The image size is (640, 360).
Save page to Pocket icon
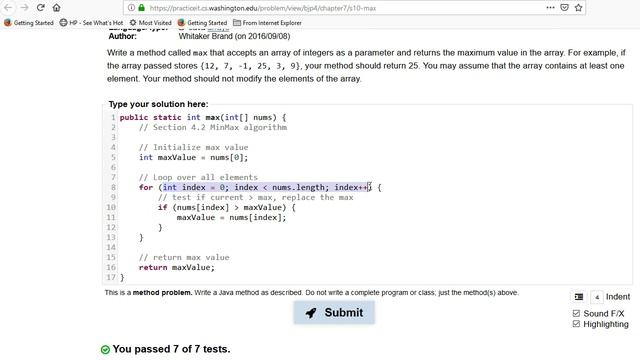564,8
